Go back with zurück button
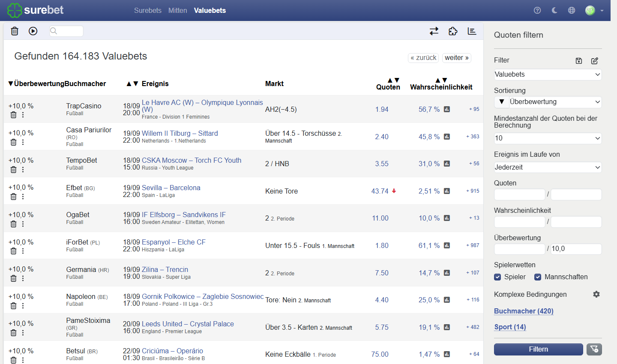The image size is (617, 364). tap(423, 58)
